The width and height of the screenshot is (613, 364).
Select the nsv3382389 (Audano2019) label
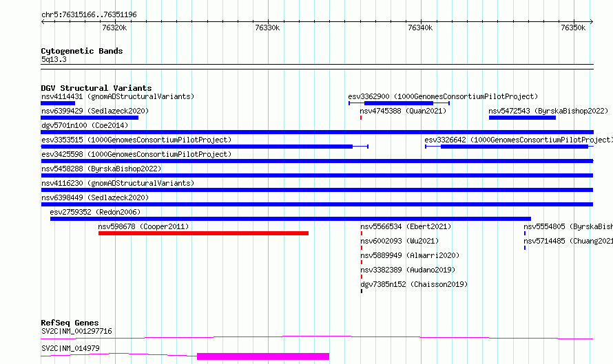(x=408, y=270)
